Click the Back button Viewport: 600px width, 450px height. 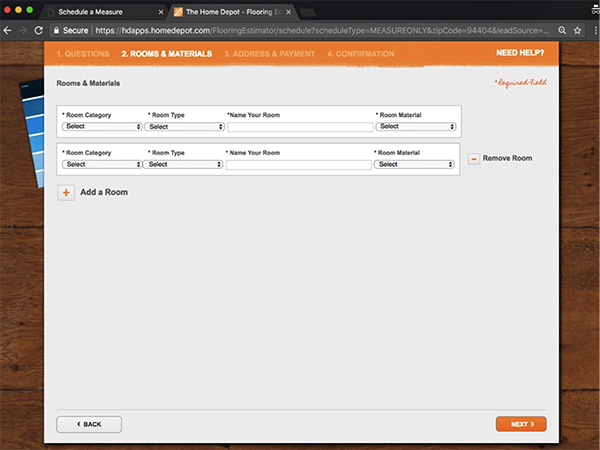[89, 424]
